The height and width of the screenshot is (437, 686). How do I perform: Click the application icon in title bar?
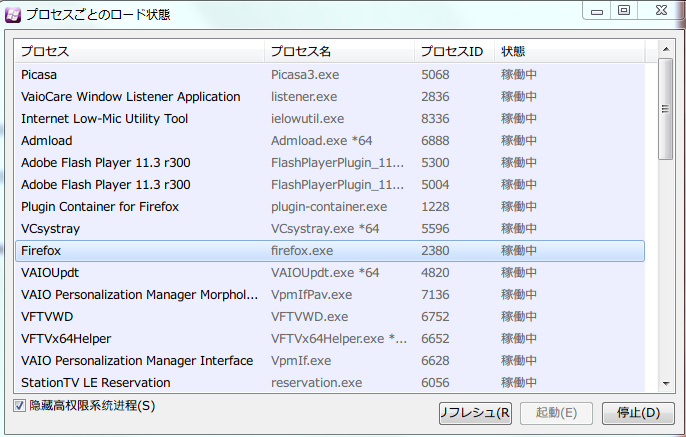click(13, 15)
